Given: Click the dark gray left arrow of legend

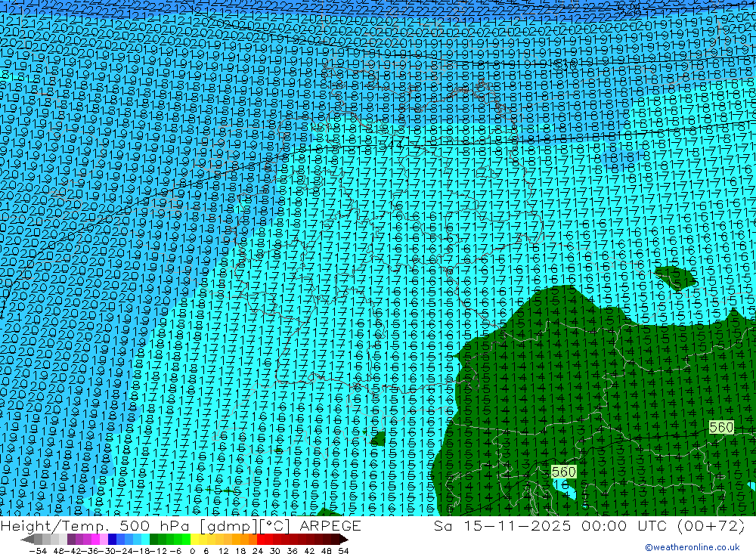Looking at the screenshot, I should (27, 540).
